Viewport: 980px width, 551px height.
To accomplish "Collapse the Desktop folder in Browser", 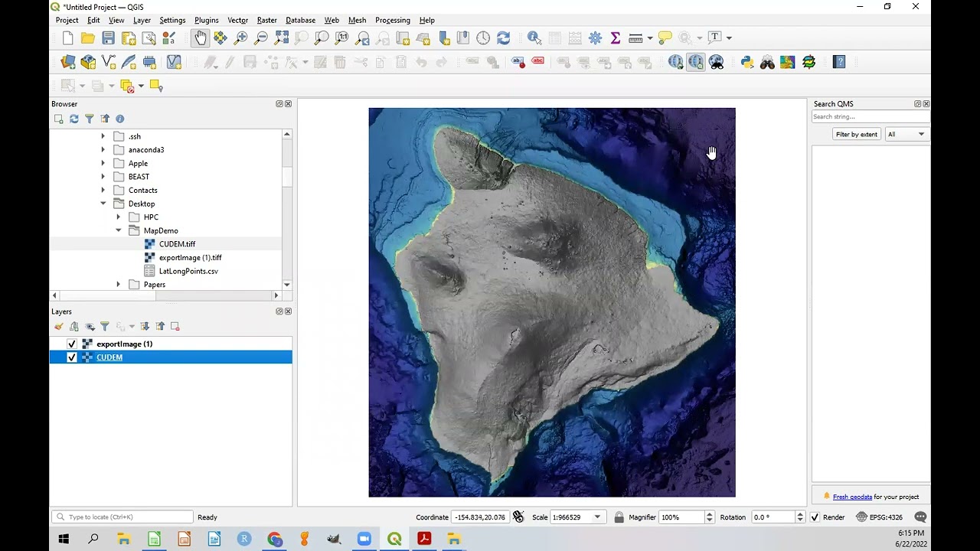I will click(103, 204).
